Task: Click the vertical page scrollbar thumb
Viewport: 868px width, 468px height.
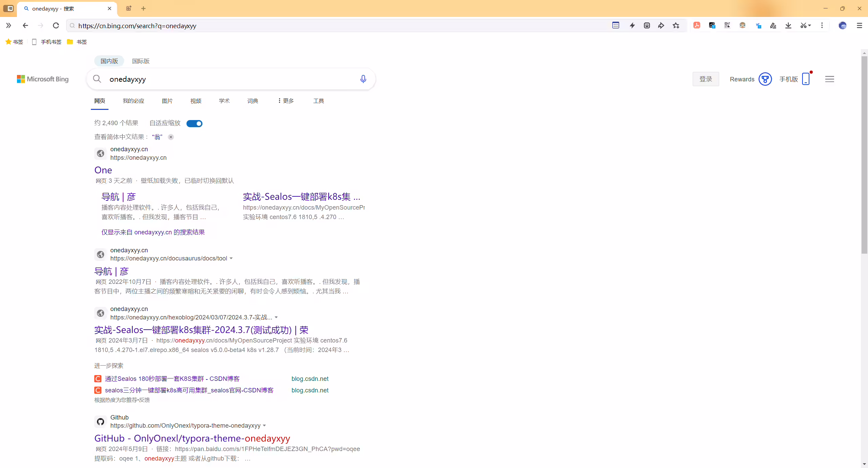Action: (x=864, y=154)
